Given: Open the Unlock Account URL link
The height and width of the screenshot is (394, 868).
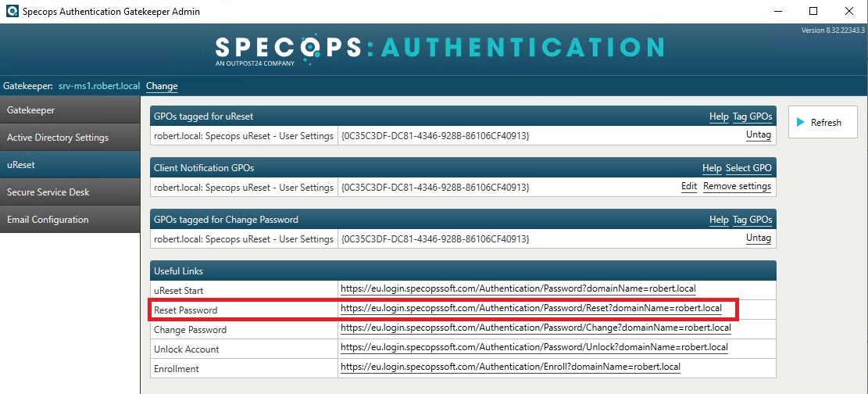Looking at the screenshot, I should [534, 347].
